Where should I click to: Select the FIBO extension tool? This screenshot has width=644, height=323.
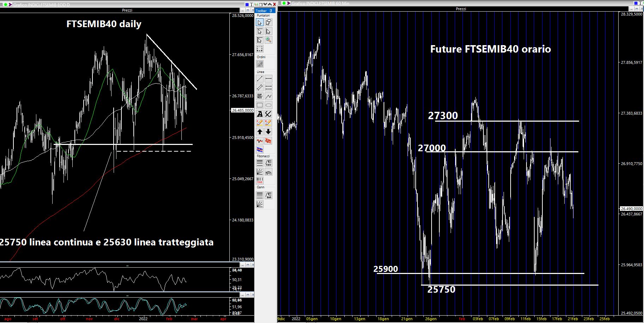[x=269, y=163]
